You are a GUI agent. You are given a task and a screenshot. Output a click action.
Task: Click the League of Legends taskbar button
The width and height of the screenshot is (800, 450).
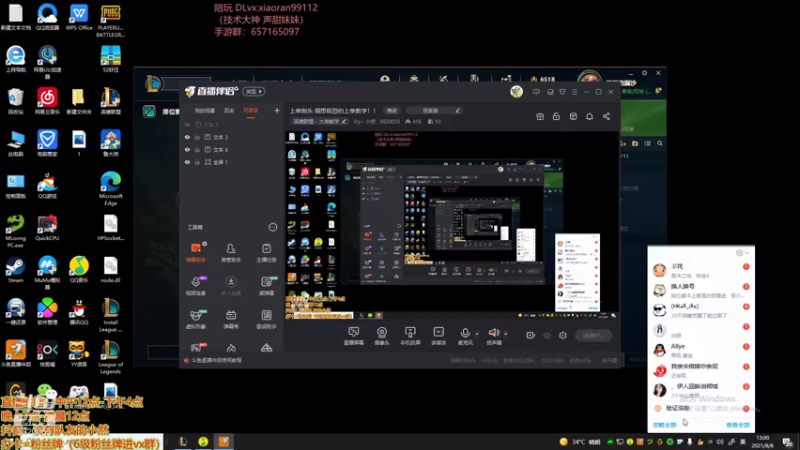click(183, 442)
